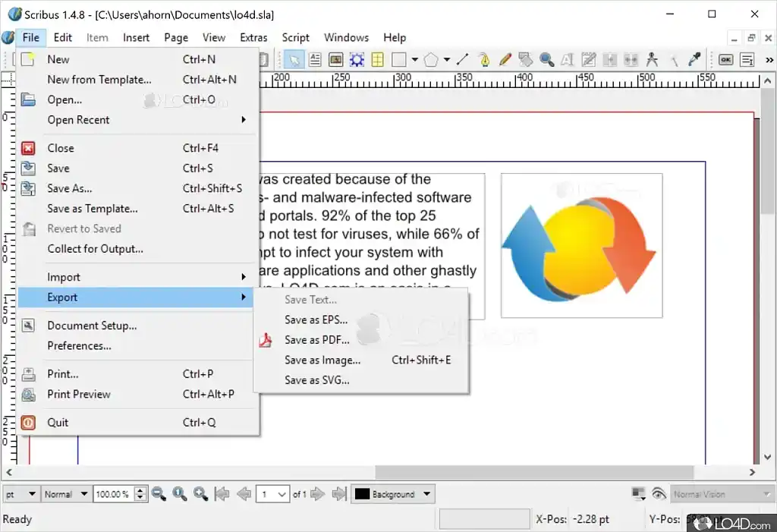Open the Background layer dropdown
This screenshot has width=777, height=532.
click(393, 494)
